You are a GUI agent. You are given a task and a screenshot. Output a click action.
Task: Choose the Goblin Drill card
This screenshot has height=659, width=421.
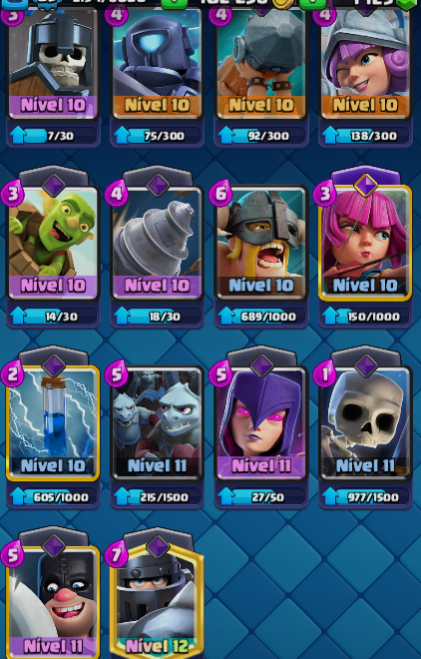click(157, 243)
